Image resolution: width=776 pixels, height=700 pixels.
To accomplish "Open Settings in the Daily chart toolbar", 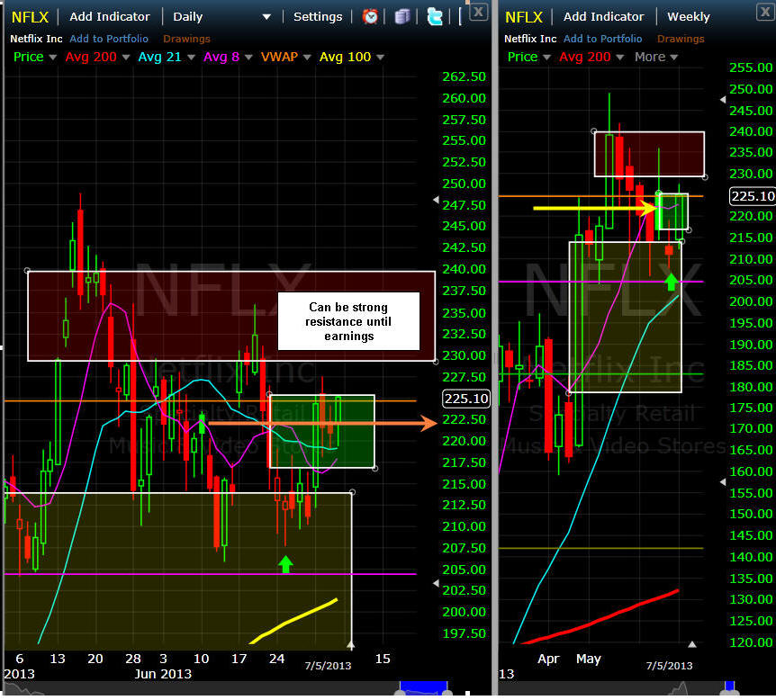I will [x=318, y=17].
